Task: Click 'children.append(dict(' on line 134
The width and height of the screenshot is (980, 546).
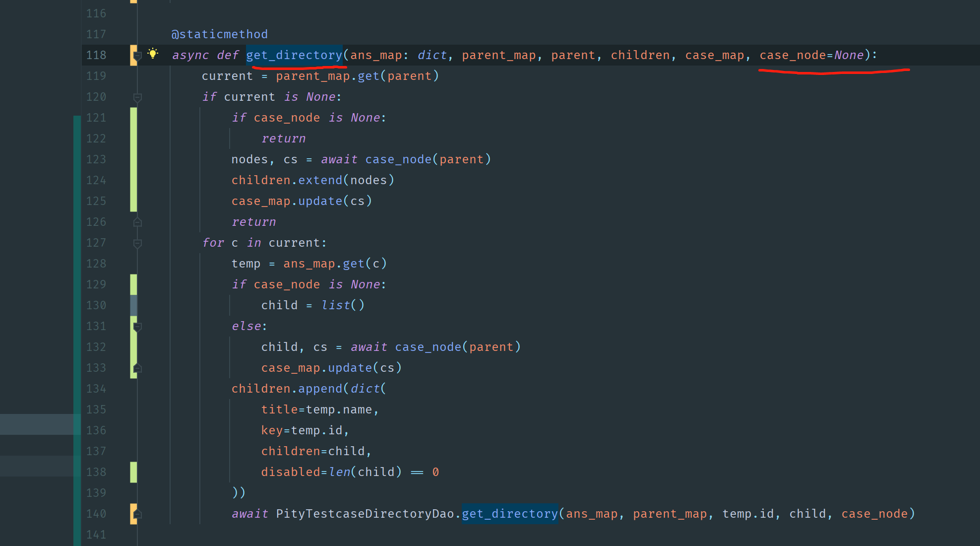Action: coord(308,389)
